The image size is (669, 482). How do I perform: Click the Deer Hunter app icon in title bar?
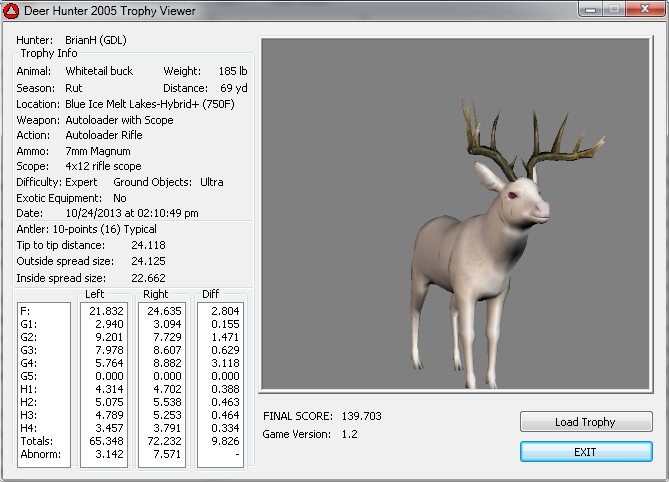[12, 11]
